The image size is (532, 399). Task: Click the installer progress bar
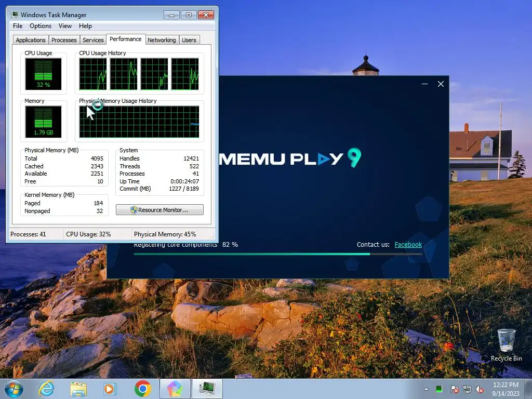click(x=277, y=254)
